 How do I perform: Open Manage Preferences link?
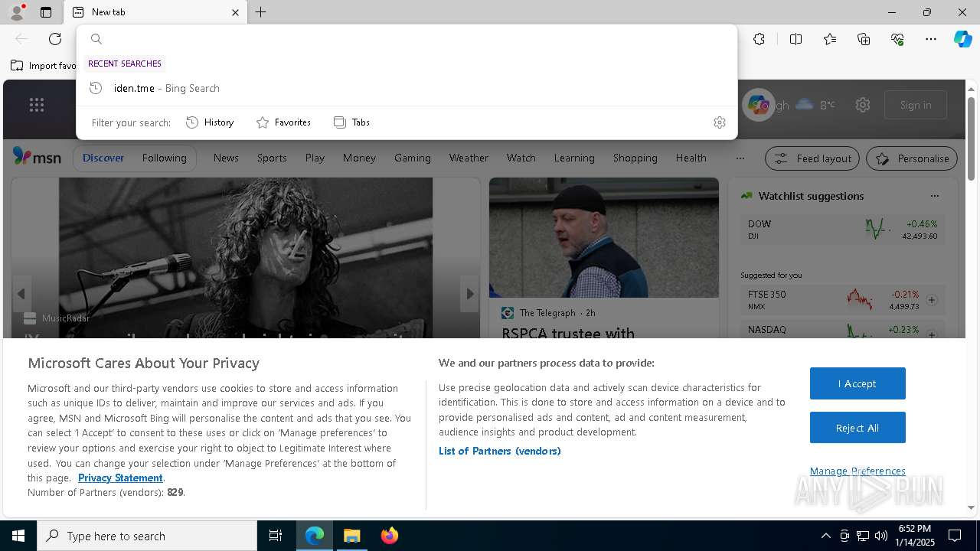tap(857, 471)
